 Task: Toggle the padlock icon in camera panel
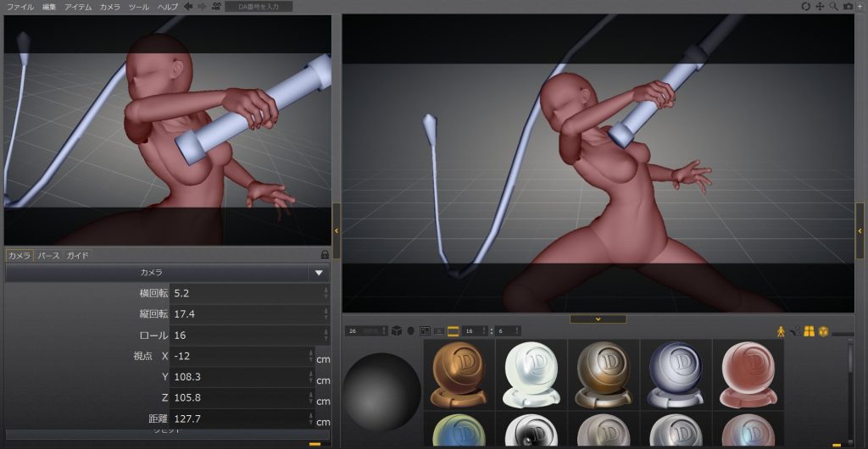pyautogui.click(x=325, y=255)
